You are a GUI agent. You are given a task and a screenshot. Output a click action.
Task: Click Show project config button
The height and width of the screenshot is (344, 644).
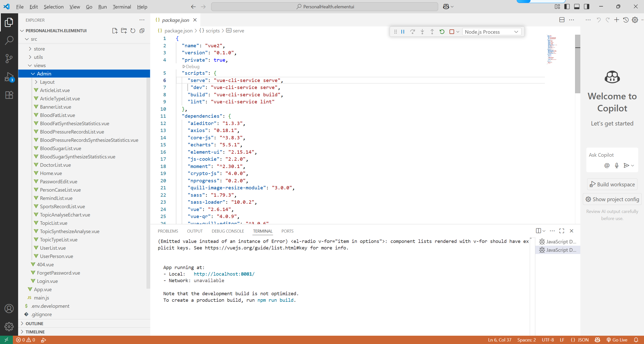pyautogui.click(x=612, y=199)
